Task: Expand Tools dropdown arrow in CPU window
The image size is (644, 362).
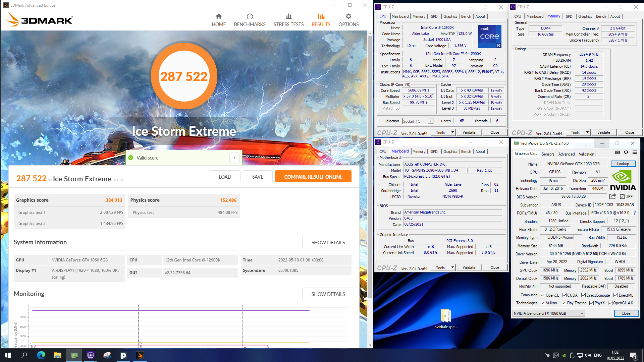Action: coord(452,132)
